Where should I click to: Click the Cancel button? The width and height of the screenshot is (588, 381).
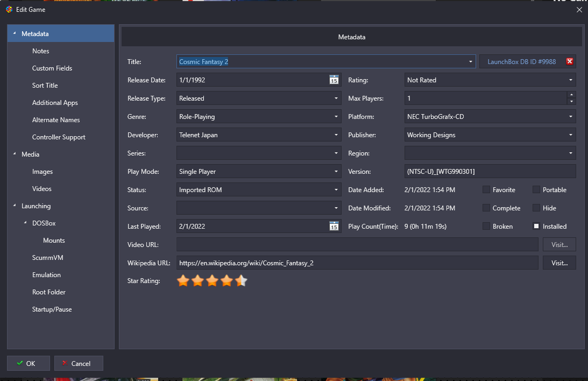coord(79,363)
